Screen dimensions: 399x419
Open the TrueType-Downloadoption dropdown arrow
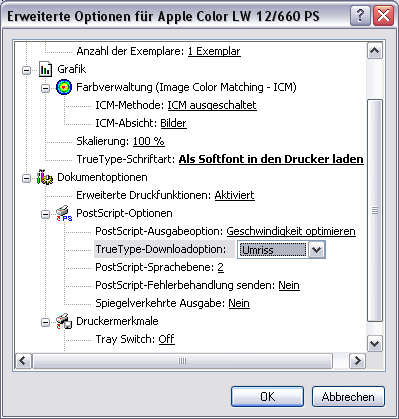point(316,250)
